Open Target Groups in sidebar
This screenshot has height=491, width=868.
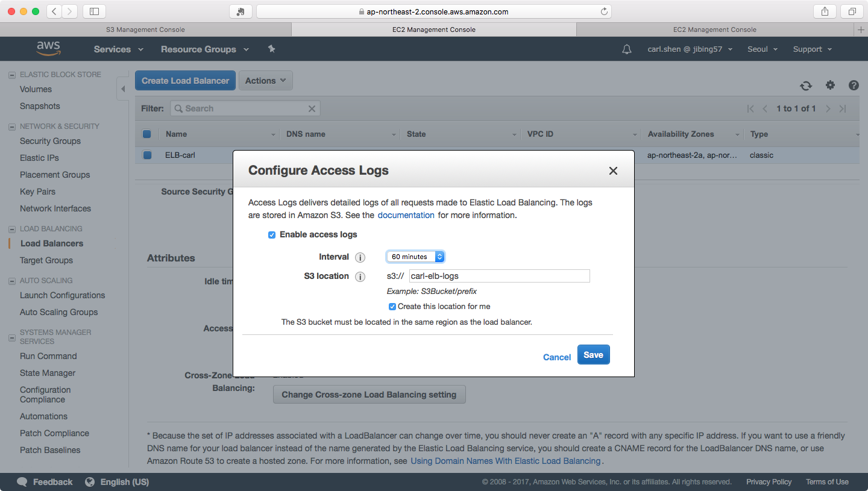click(x=46, y=260)
